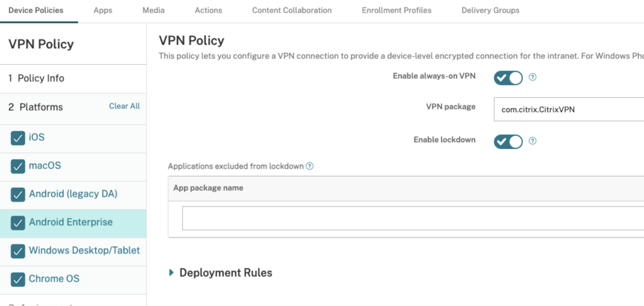Click Clear All platforms link
This screenshot has width=644, height=306.
pyautogui.click(x=124, y=106)
